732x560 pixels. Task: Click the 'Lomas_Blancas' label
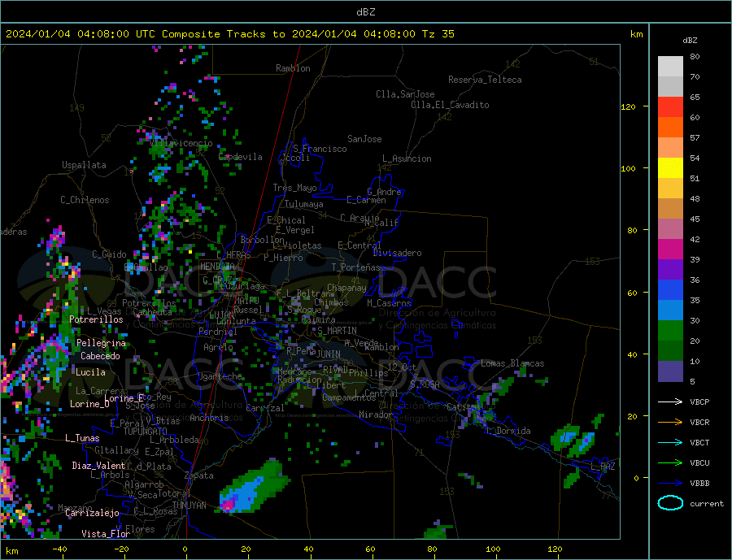click(512, 363)
